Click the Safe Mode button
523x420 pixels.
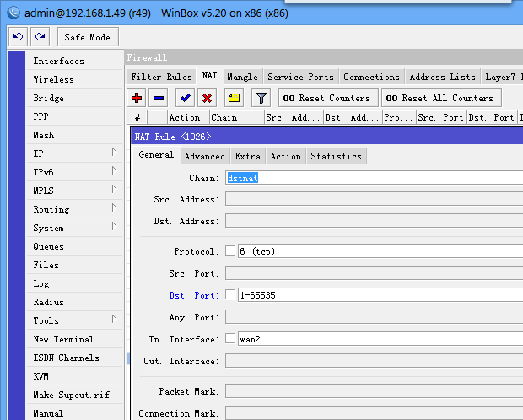point(88,37)
